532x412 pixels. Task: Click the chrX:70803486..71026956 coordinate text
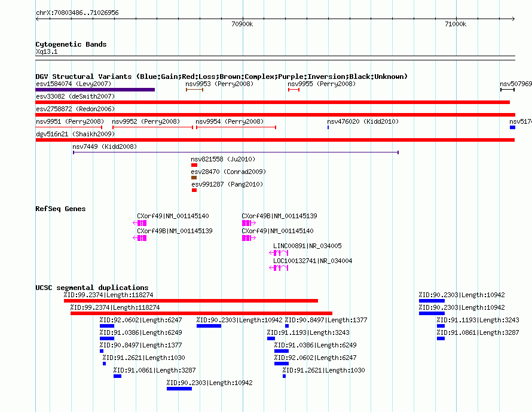pyautogui.click(x=77, y=13)
